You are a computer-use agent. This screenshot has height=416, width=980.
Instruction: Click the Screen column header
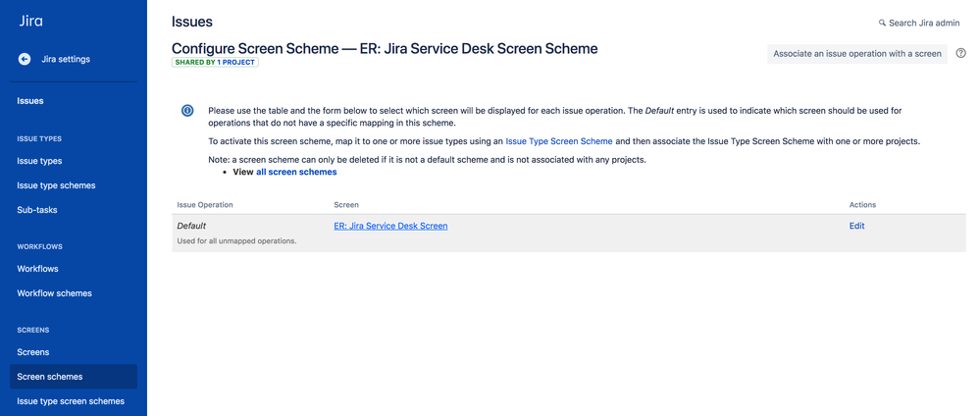[346, 205]
